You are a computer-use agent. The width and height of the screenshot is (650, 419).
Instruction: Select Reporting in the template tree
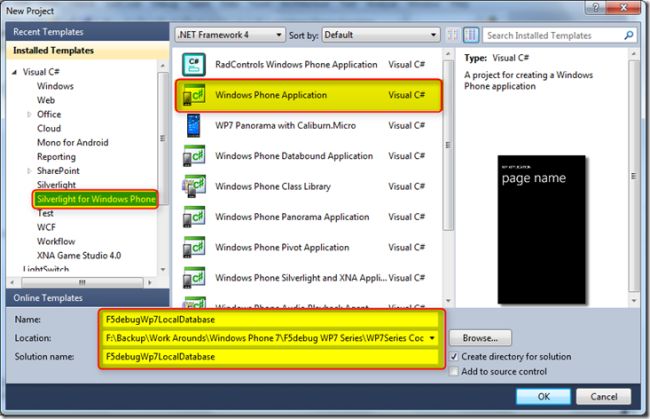(x=56, y=157)
